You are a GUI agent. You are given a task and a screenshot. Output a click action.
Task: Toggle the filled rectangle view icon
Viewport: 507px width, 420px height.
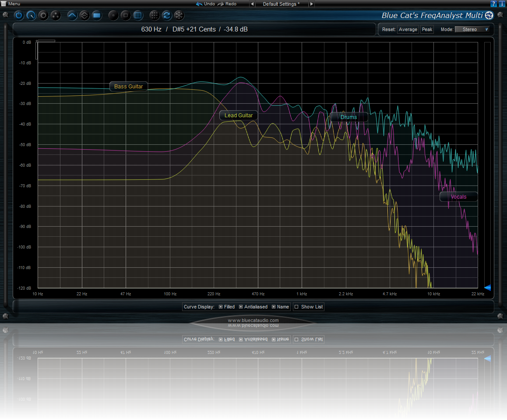(x=97, y=15)
